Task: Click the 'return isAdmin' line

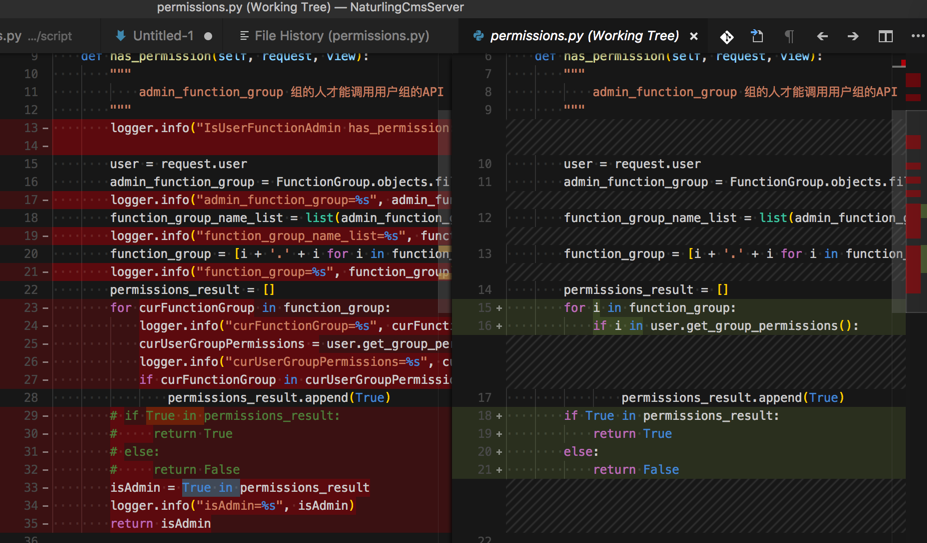Action: tap(160, 523)
